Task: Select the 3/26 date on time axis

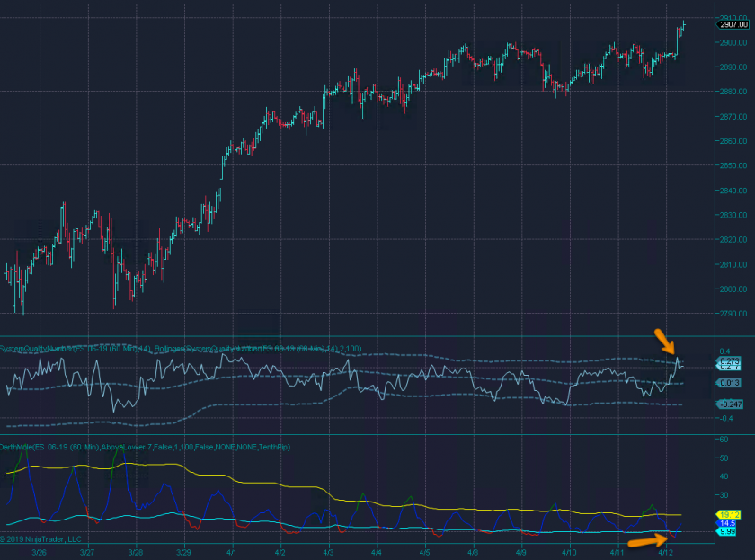Action: pyautogui.click(x=39, y=552)
